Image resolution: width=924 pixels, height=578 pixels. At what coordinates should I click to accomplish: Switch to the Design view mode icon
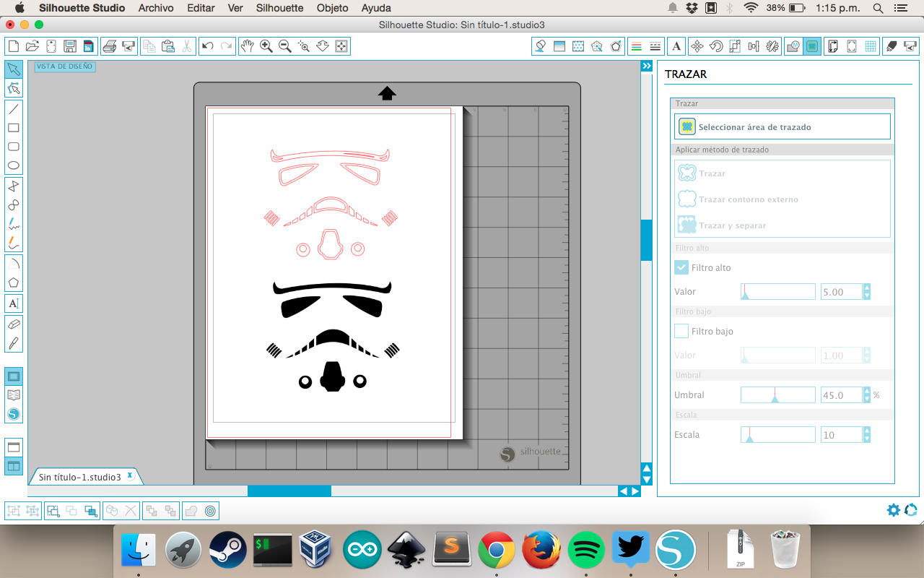[x=14, y=376]
